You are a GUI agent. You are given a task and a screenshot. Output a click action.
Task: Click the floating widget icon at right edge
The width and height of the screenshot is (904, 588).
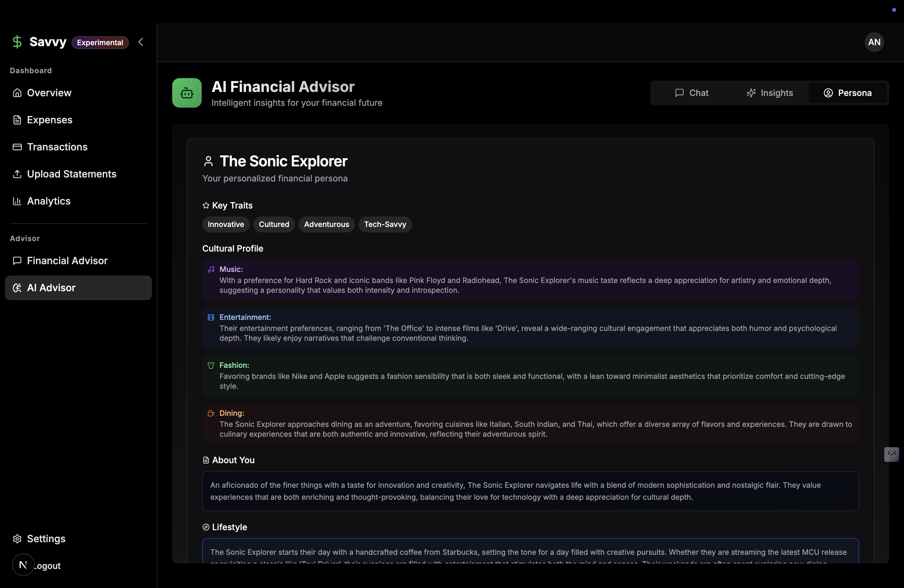click(x=891, y=454)
